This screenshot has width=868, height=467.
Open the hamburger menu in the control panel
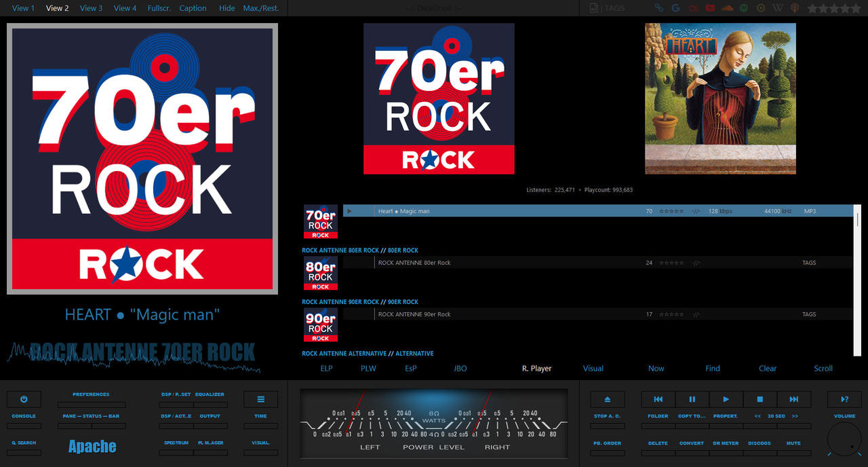click(261, 399)
